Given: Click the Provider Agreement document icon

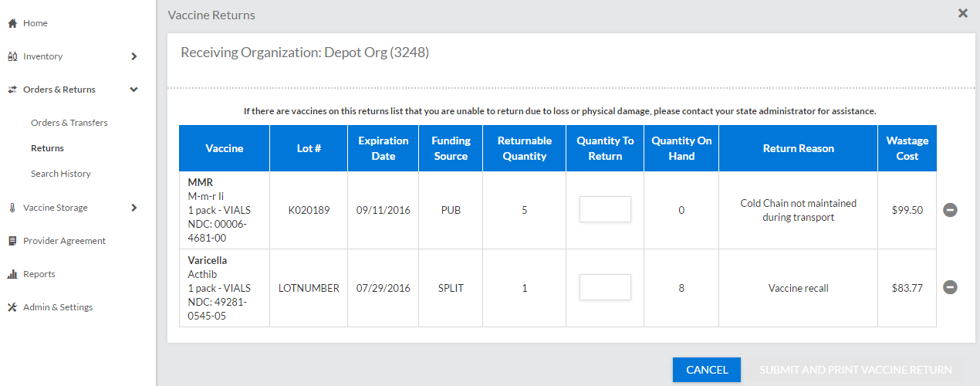Looking at the screenshot, I should click(x=12, y=241).
